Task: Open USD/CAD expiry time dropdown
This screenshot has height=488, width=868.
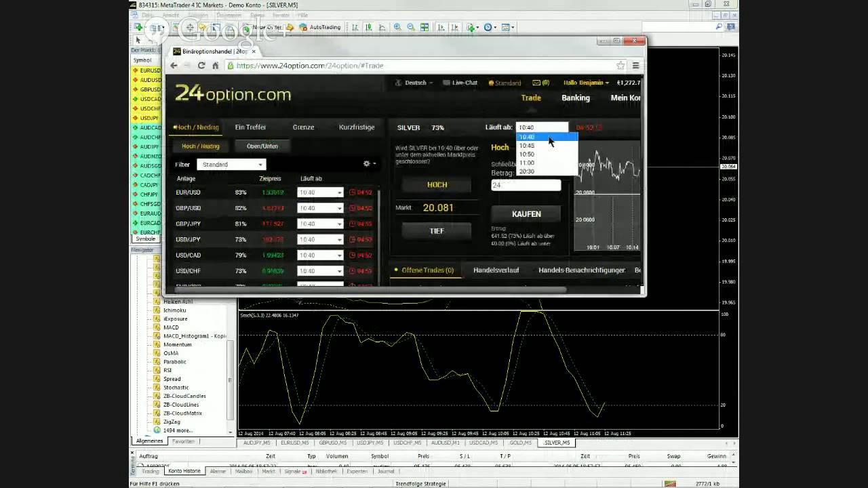Action: [x=320, y=255]
